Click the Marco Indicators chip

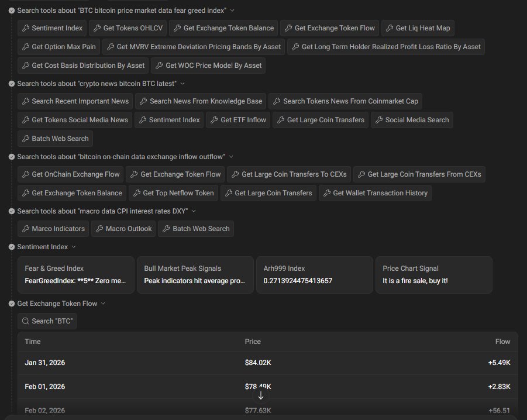pyautogui.click(x=53, y=229)
